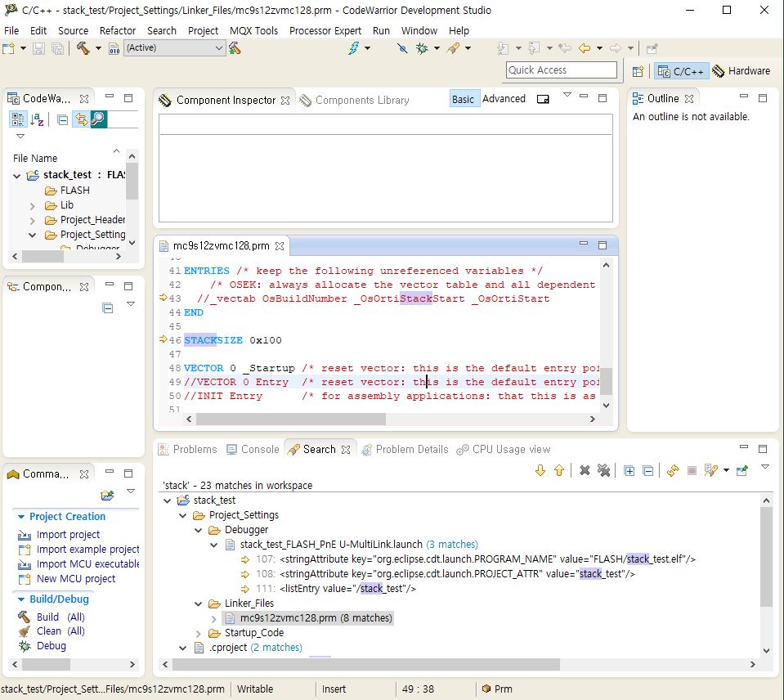Click the Quick Access search field
784x700 pixels.
[561, 70]
